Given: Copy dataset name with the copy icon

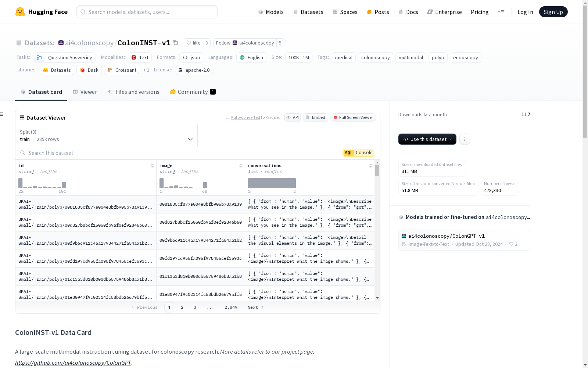Looking at the screenshot, I should (176, 43).
